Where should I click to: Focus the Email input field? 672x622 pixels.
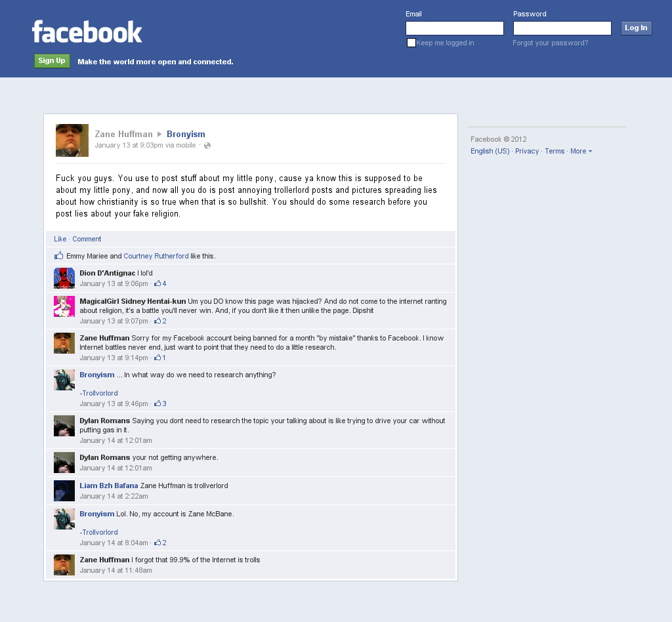point(455,28)
